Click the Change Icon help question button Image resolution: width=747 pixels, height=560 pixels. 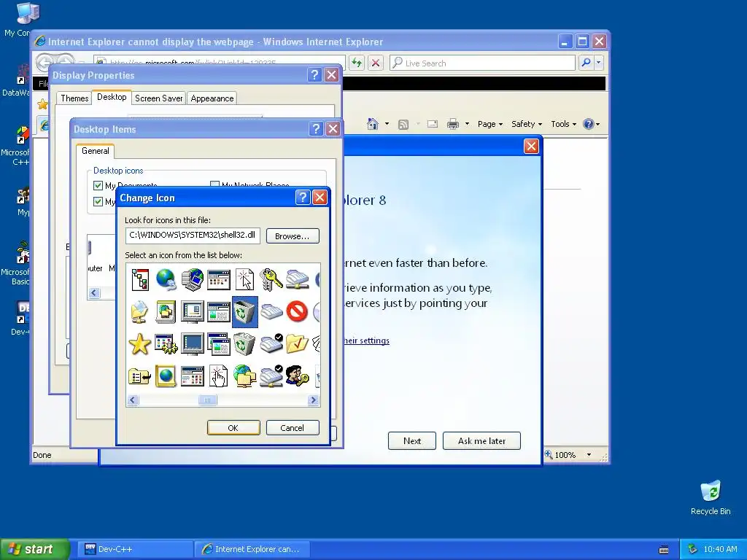pyautogui.click(x=303, y=197)
